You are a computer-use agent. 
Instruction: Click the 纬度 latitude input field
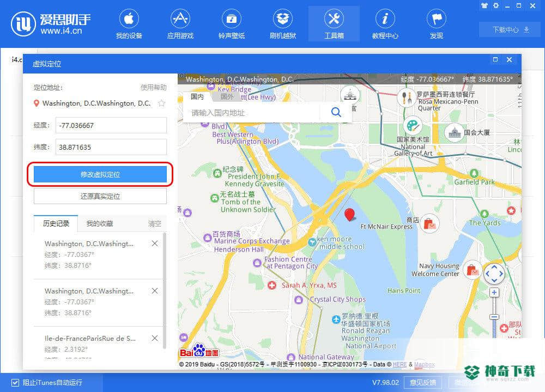tap(111, 147)
